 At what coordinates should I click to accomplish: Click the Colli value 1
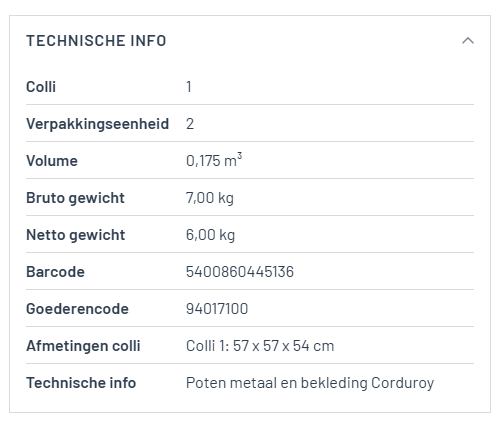point(189,87)
